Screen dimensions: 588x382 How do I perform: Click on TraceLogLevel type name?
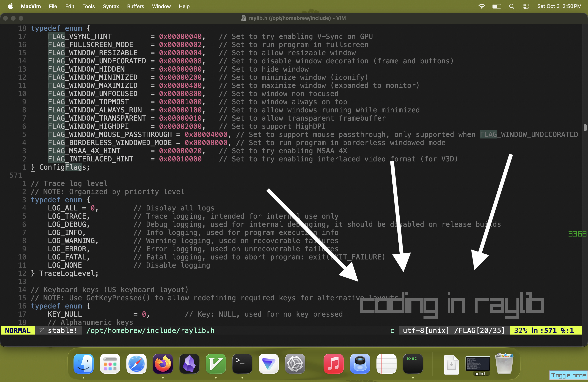coord(67,273)
